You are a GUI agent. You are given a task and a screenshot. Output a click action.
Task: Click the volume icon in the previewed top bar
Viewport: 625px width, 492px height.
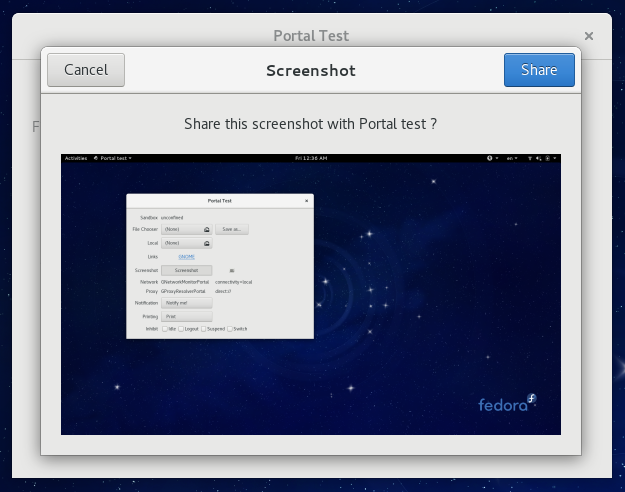[539, 158]
